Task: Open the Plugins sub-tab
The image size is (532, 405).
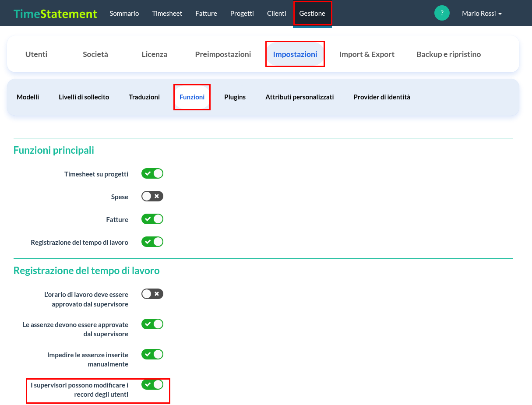Action: click(x=235, y=97)
